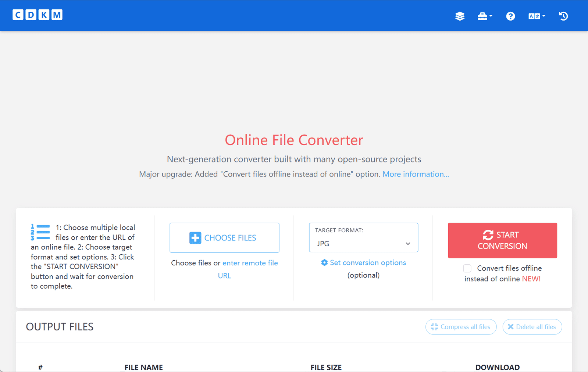Open the toolbox menu icon
Viewport: 588px width, 372px height.
(484, 16)
